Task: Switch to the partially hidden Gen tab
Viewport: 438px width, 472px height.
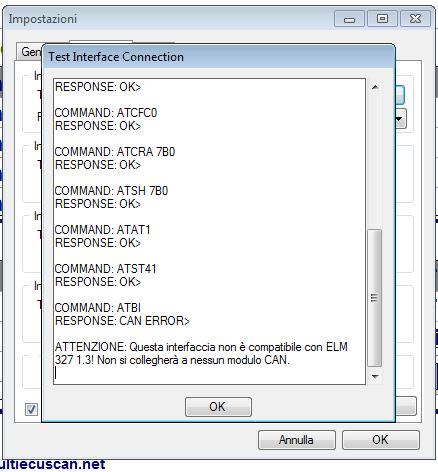Action: tap(29, 52)
